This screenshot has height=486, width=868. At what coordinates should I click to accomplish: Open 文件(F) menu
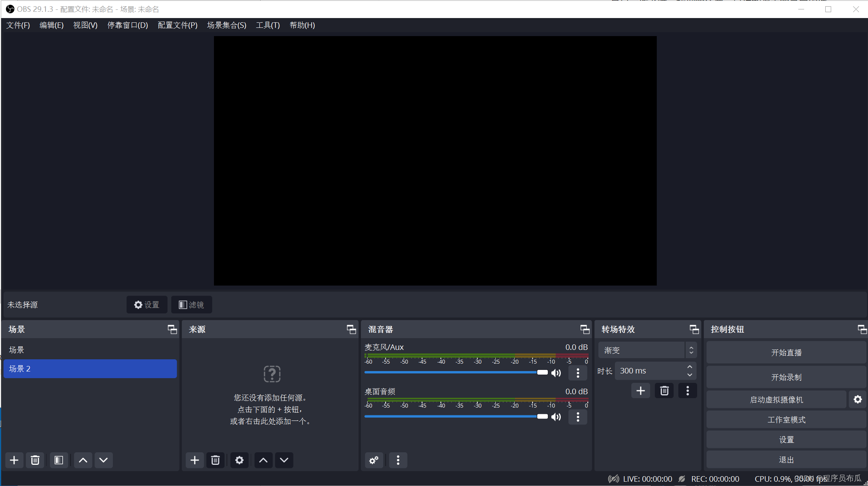pos(18,25)
